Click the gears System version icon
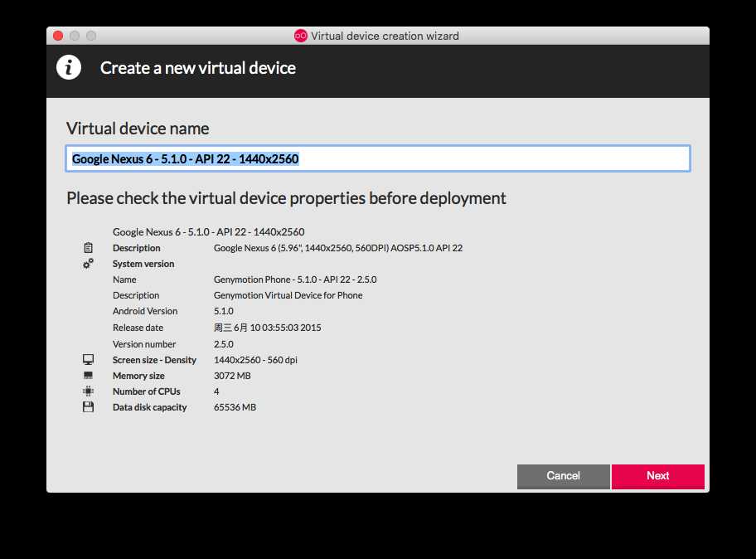This screenshot has width=756, height=559. [x=88, y=264]
